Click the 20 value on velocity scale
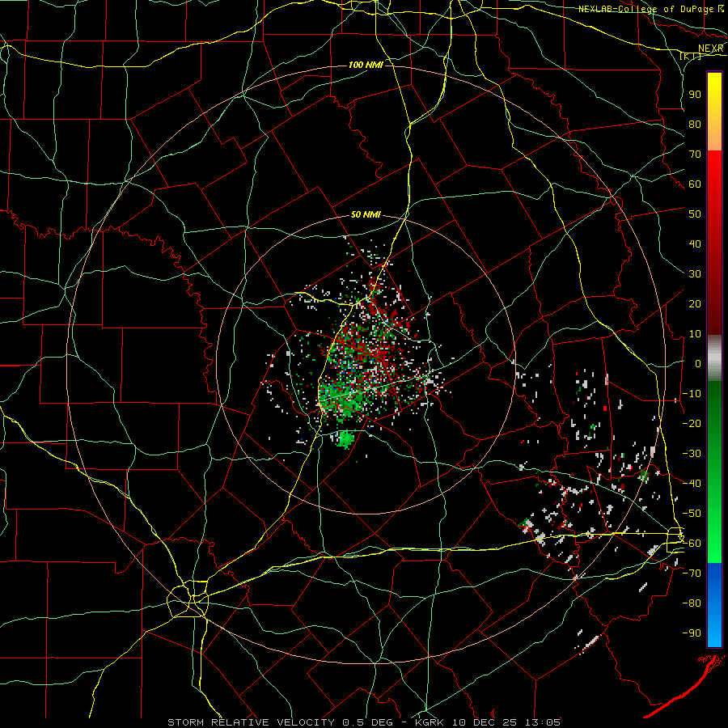 tap(695, 304)
